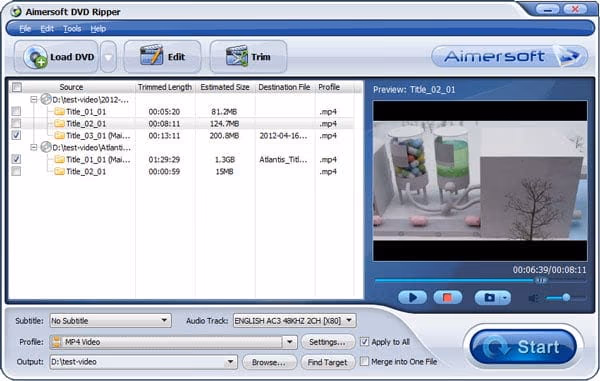Screen dimensions: 600x381
Task: Collapse the D:\test-video\2012 tree node
Action: [34, 99]
